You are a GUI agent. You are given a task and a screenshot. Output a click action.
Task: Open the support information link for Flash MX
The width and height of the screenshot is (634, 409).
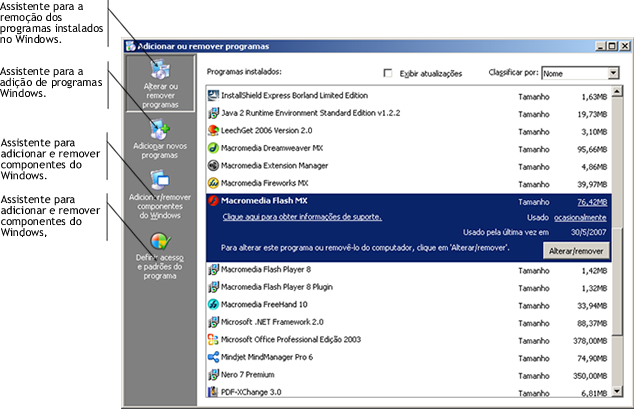point(300,217)
